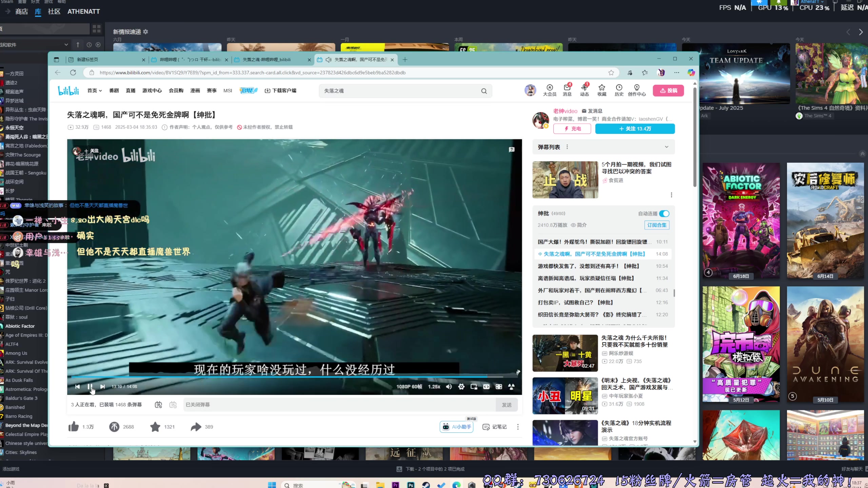The width and height of the screenshot is (868, 488).
Task: Open AI小助手 assistant
Action: coord(456,427)
